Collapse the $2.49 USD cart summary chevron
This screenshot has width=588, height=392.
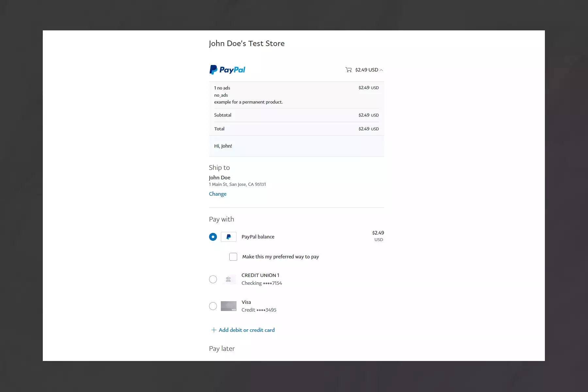click(381, 70)
